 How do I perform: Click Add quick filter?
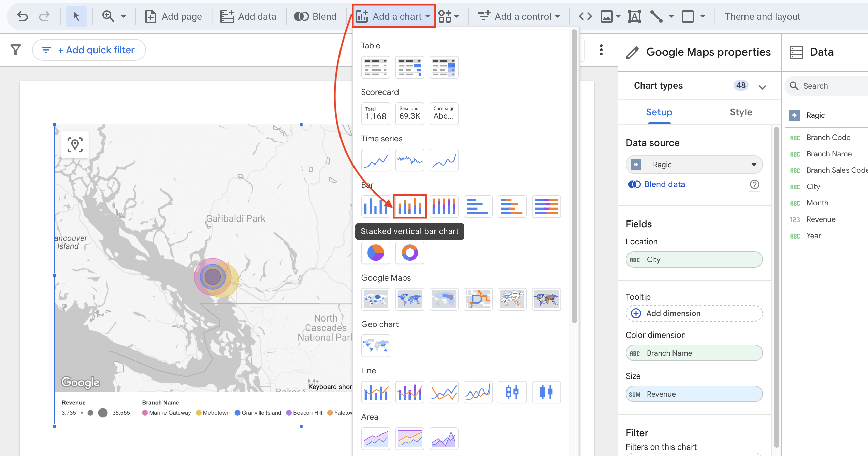[x=89, y=50]
